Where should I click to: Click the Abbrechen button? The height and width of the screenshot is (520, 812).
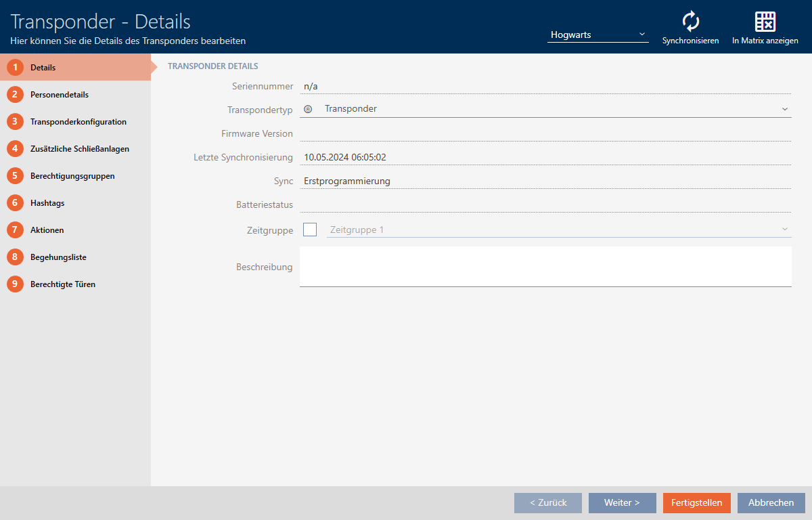click(x=771, y=502)
